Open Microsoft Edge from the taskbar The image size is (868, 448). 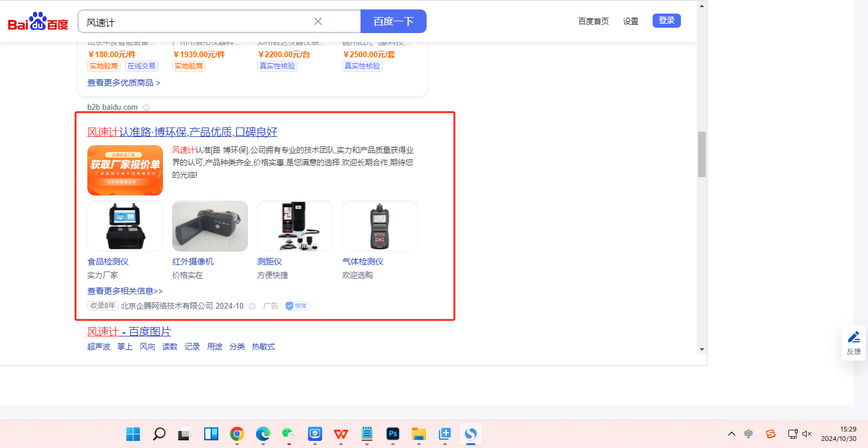pos(263,434)
